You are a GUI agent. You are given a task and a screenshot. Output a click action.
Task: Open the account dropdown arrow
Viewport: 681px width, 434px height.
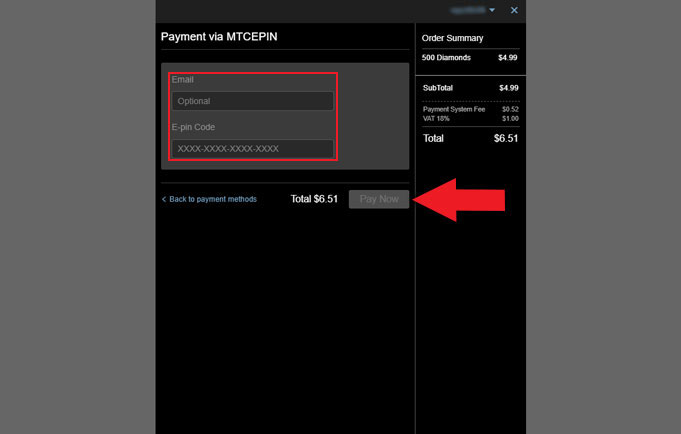tap(492, 10)
